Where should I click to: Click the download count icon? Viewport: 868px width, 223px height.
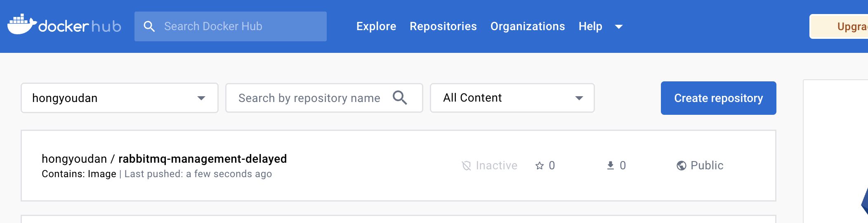point(611,166)
